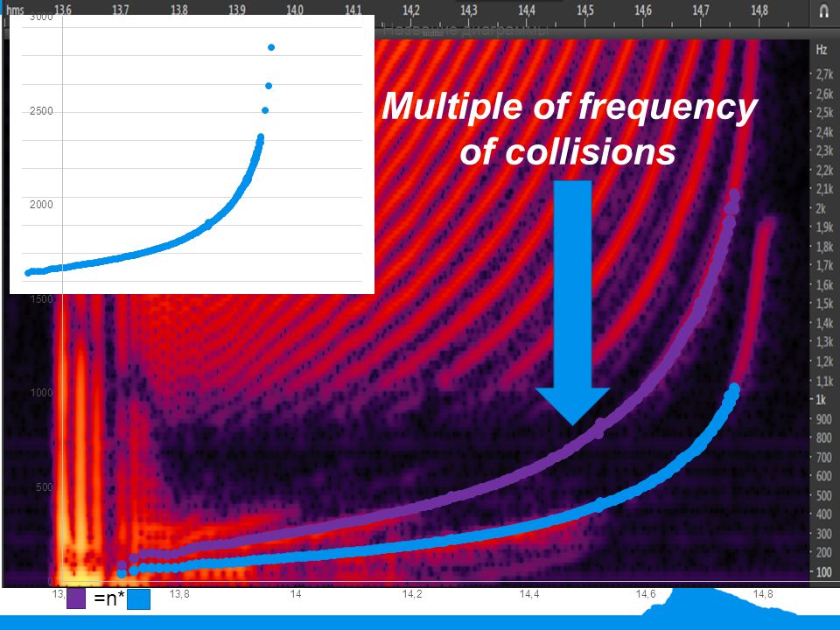Image resolution: width=840 pixels, height=630 pixels.
Task: Click 2k on the frequency scale
Action: (822, 208)
